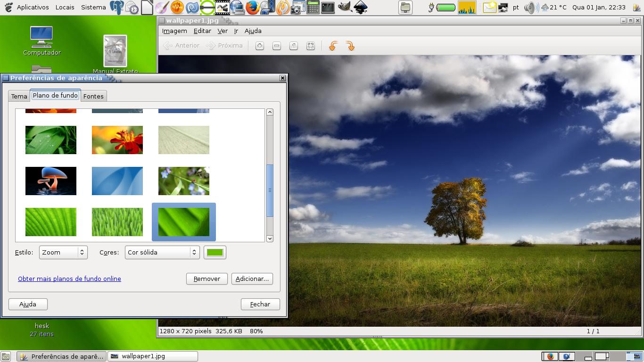Switch to the Fontes tab
The width and height of the screenshot is (644, 362).
pos(93,96)
